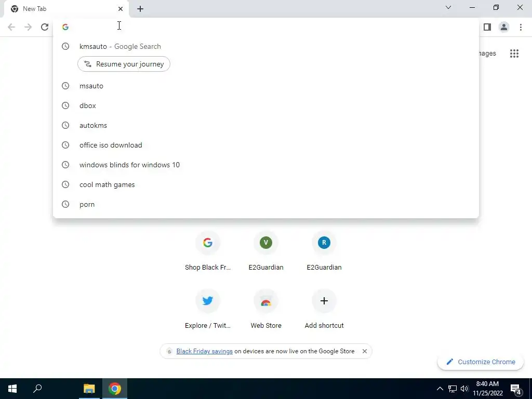Open a new tab with plus button
This screenshot has height=399, width=532.
pyautogui.click(x=140, y=9)
